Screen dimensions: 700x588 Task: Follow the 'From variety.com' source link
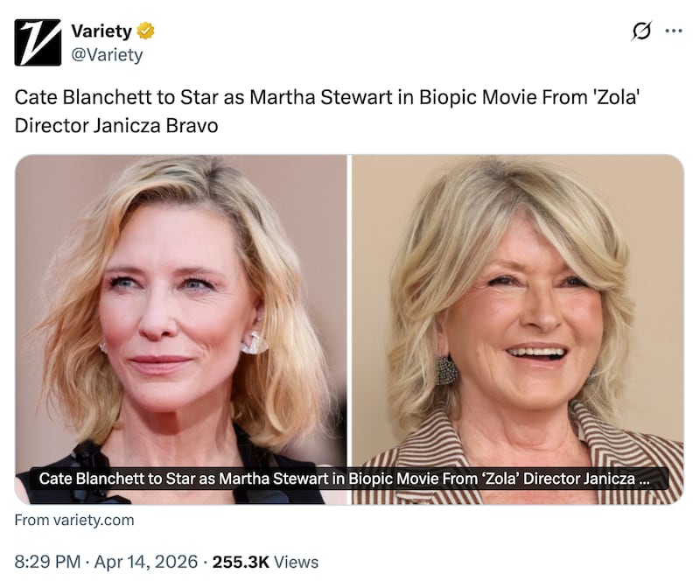point(74,520)
